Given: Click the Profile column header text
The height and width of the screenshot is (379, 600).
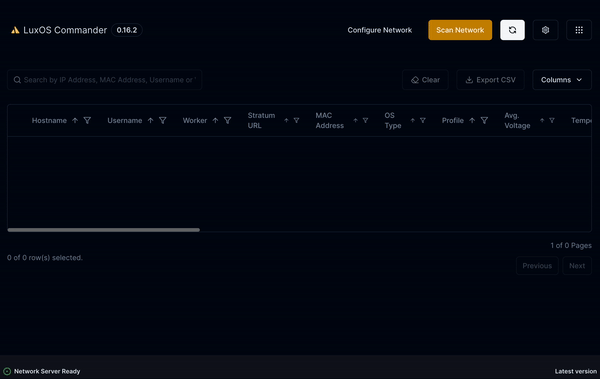Looking at the screenshot, I should [x=453, y=120].
